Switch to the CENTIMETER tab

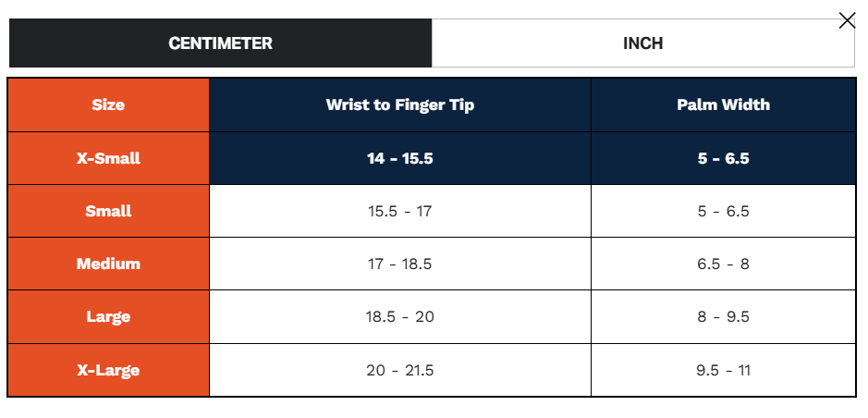pyautogui.click(x=220, y=43)
